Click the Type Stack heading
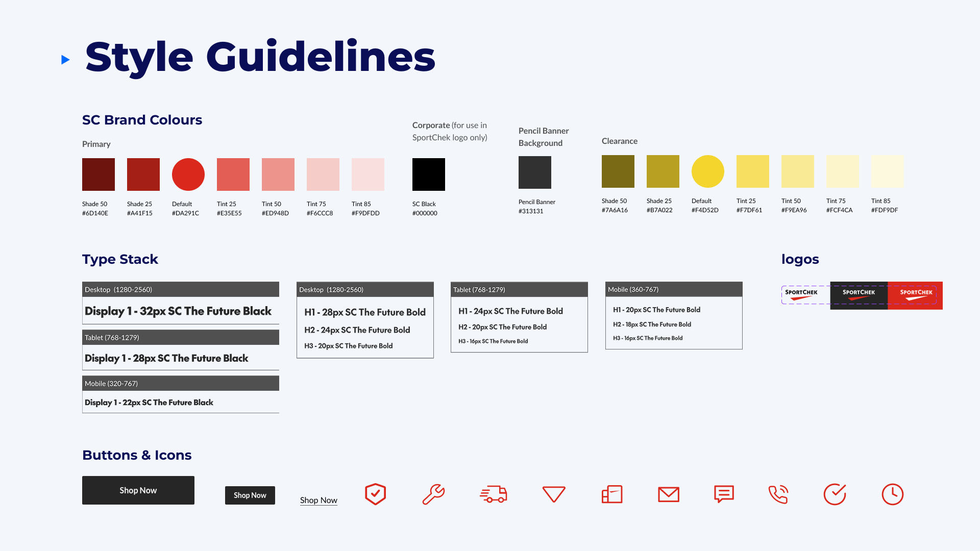Image resolution: width=980 pixels, height=551 pixels. click(120, 259)
